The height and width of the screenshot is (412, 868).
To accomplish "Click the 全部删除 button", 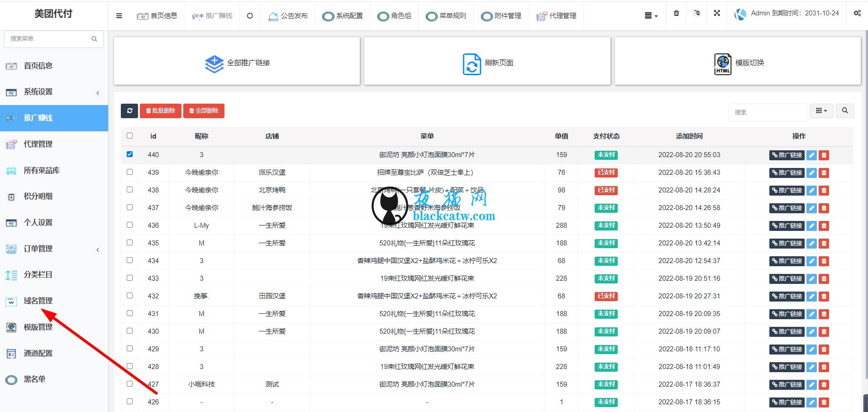I will [x=204, y=110].
